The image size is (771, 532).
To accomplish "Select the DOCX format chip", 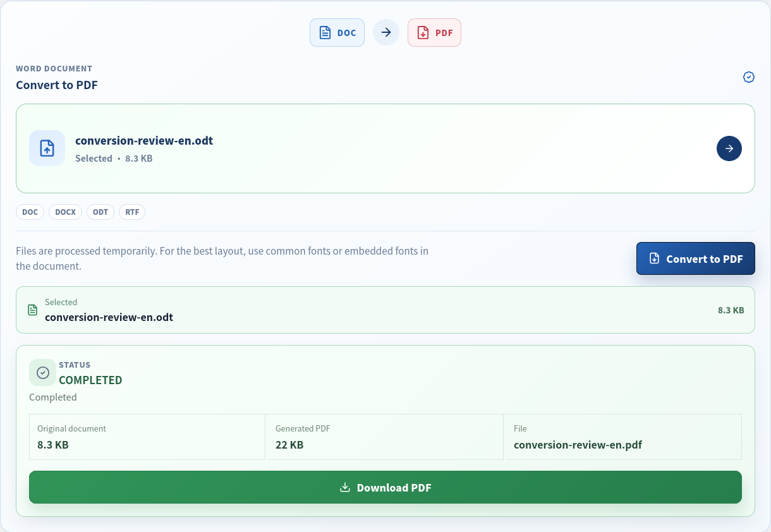I will (65, 212).
